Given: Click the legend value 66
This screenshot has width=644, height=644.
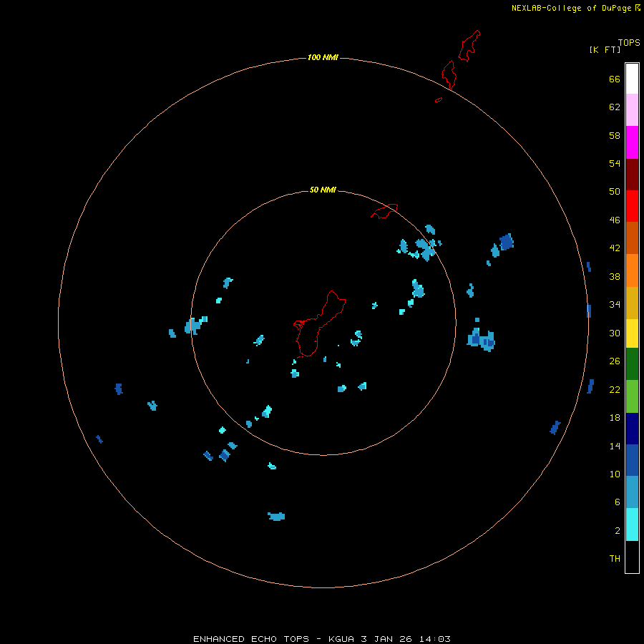Looking at the screenshot, I should pos(615,79).
